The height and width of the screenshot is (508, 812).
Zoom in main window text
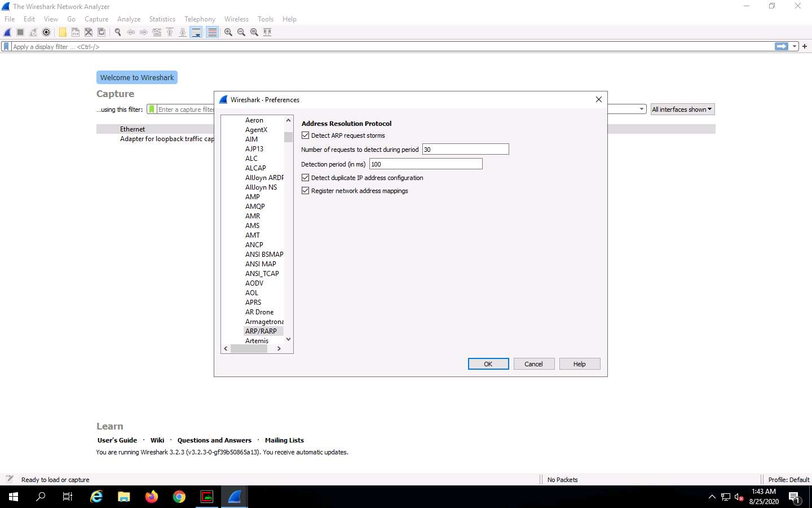tap(228, 32)
